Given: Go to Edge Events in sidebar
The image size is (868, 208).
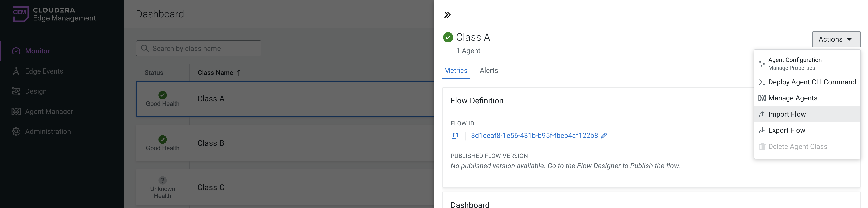Looking at the screenshot, I should click(x=44, y=71).
